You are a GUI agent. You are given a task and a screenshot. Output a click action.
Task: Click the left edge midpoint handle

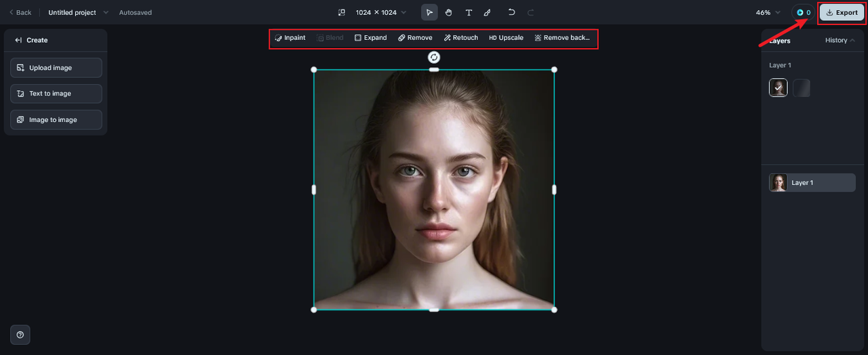314,190
